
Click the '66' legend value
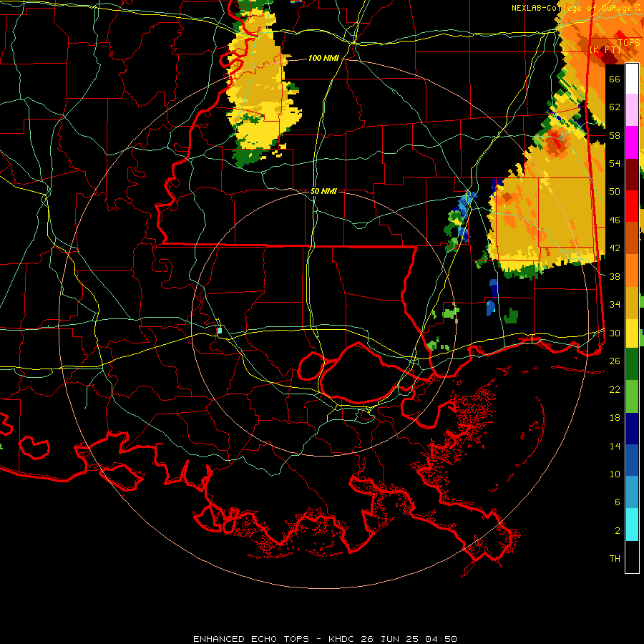point(615,79)
